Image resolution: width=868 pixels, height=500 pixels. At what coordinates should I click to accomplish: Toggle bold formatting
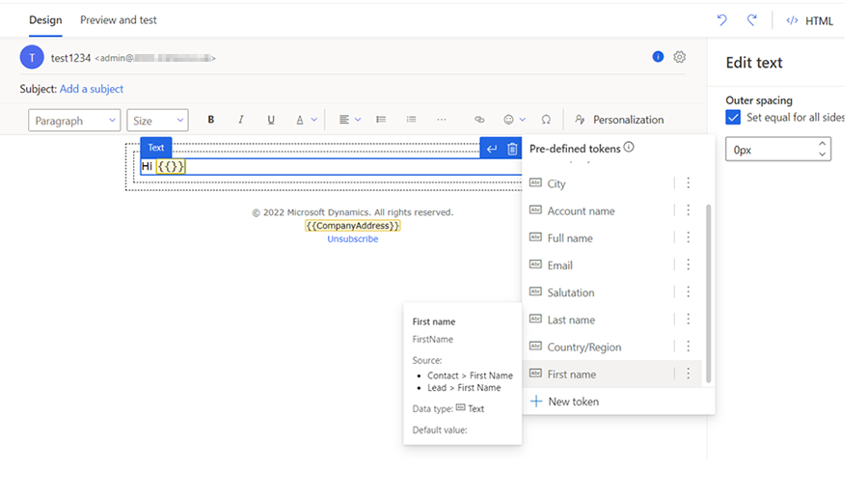[211, 120]
